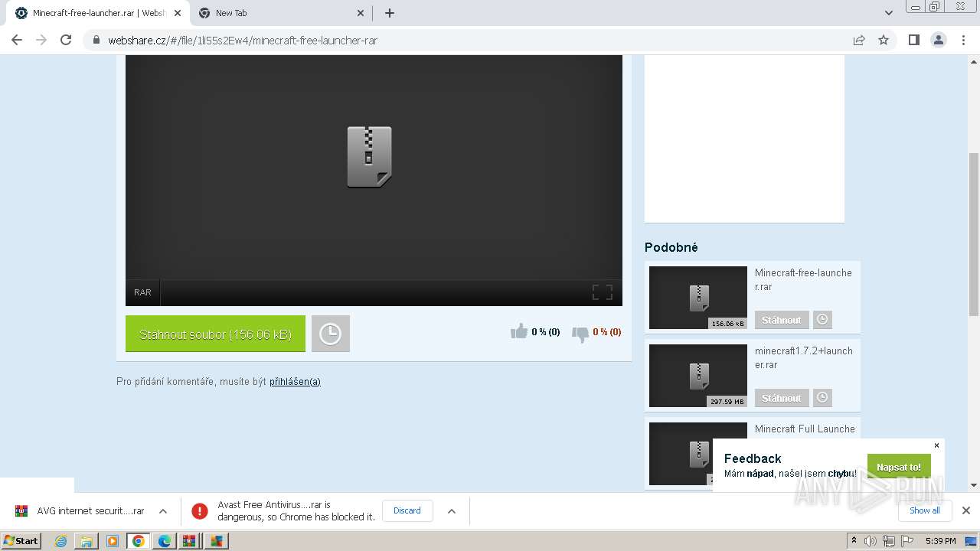Click the network tray icon
This screenshot has width=980, height=551.
(889, 541)
